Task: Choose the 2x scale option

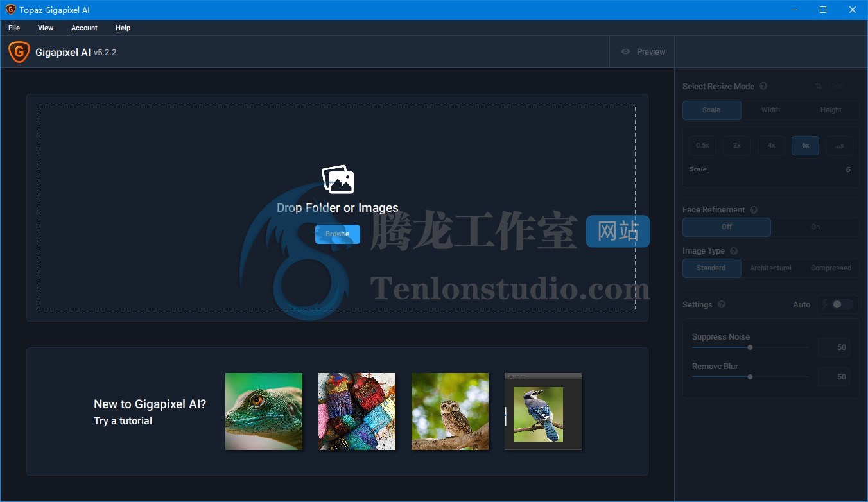Action: coord(737,146)
